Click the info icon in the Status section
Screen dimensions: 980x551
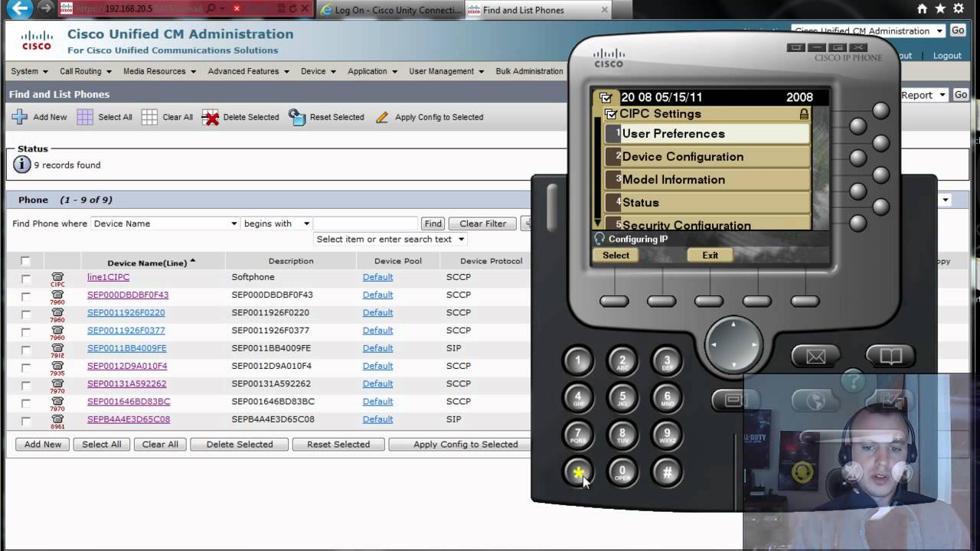tap(21, 165)
